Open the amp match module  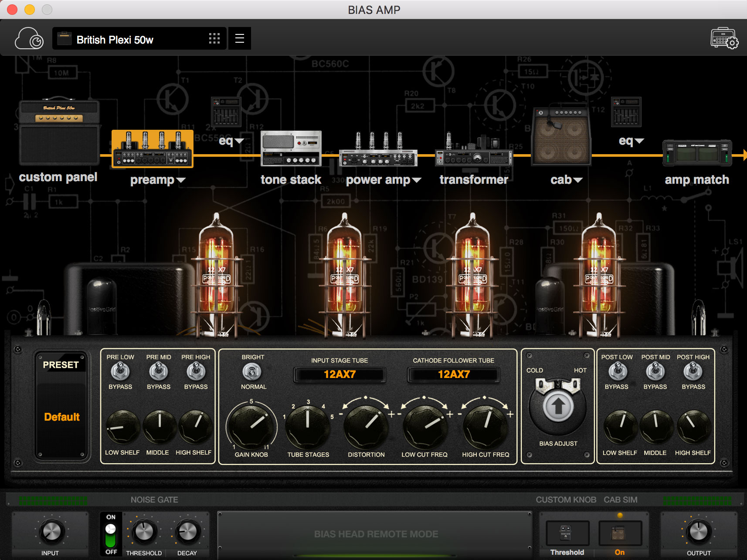pos(696,153)
